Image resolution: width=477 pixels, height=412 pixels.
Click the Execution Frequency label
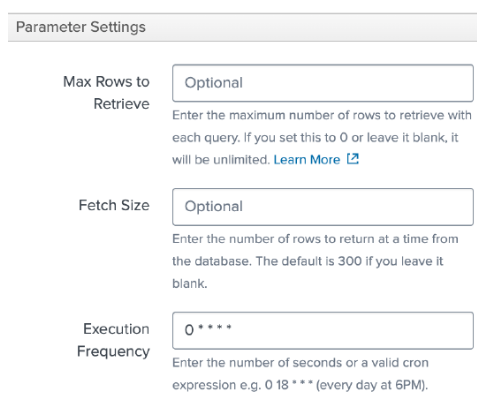[113, 340]
